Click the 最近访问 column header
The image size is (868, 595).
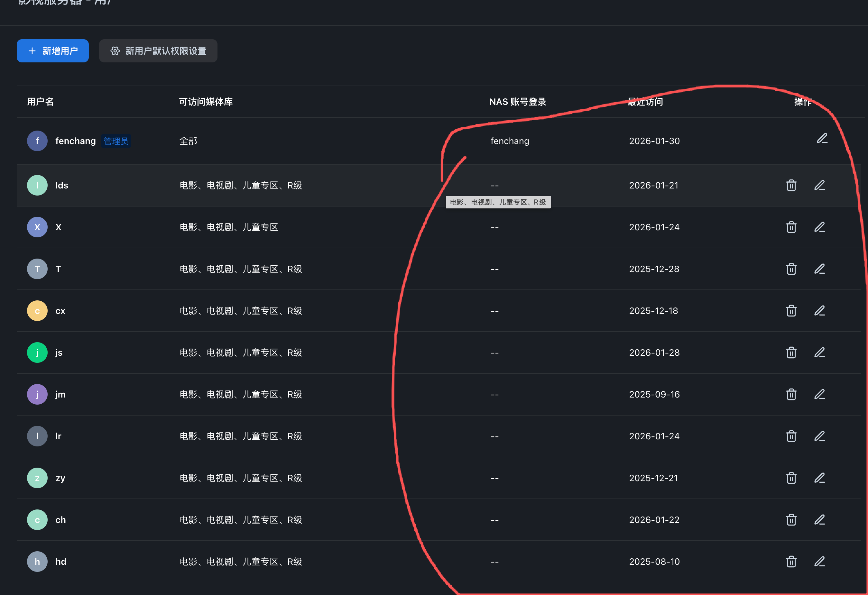(x=645, y=102)
